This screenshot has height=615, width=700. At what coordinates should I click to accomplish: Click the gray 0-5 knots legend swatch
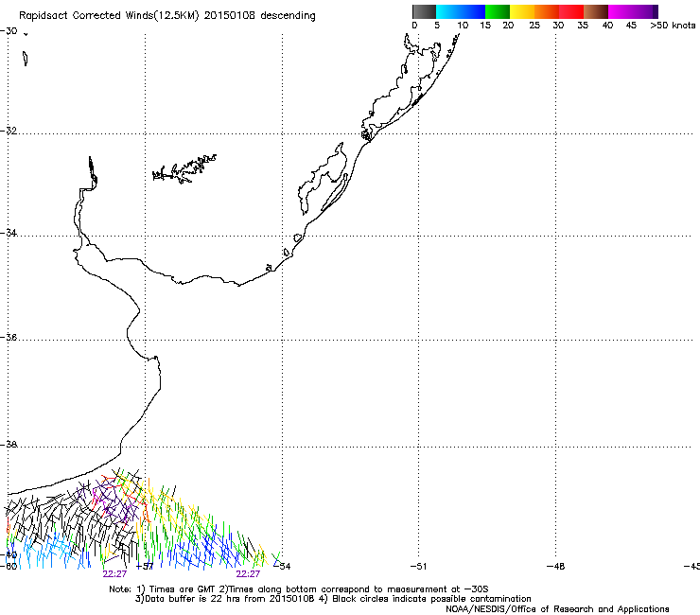coord(424,11)
